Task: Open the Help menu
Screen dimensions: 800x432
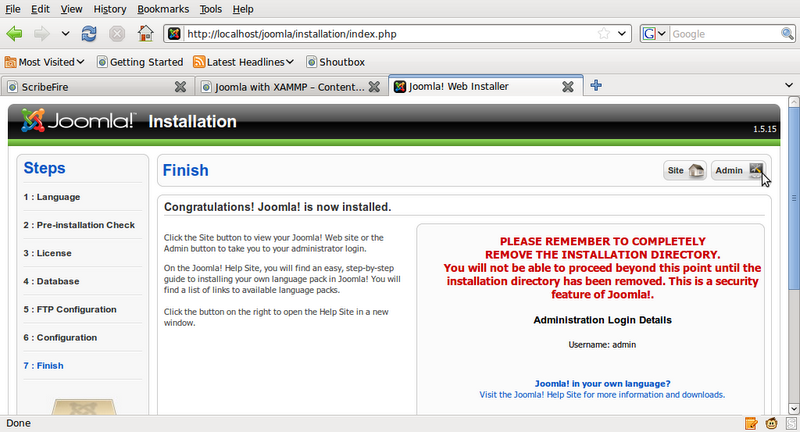Action: tap(243, 9)
